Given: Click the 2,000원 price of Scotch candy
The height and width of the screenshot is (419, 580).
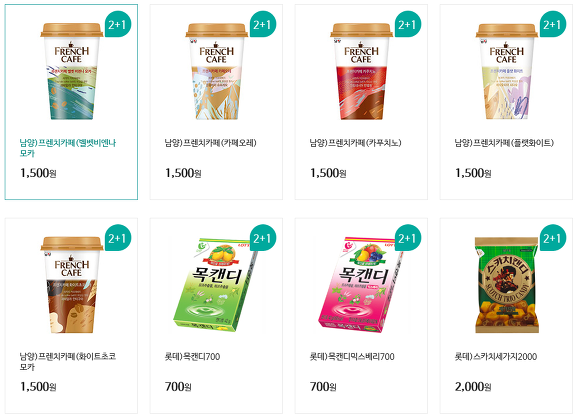Looking at the screenshot, I should pyautogui.click(x=473, y=387).
